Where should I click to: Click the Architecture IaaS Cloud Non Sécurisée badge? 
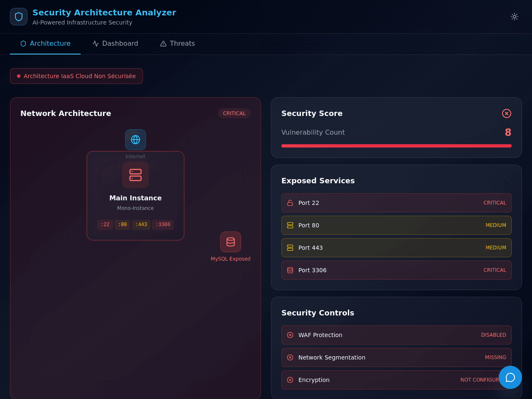[76, 76]
